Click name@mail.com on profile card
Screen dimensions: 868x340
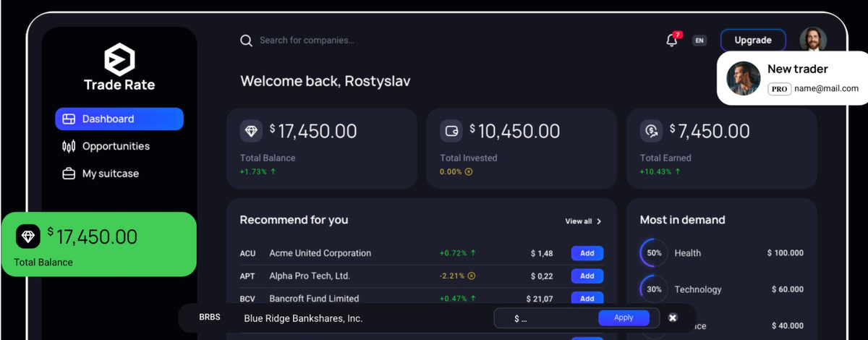point(826,89)
